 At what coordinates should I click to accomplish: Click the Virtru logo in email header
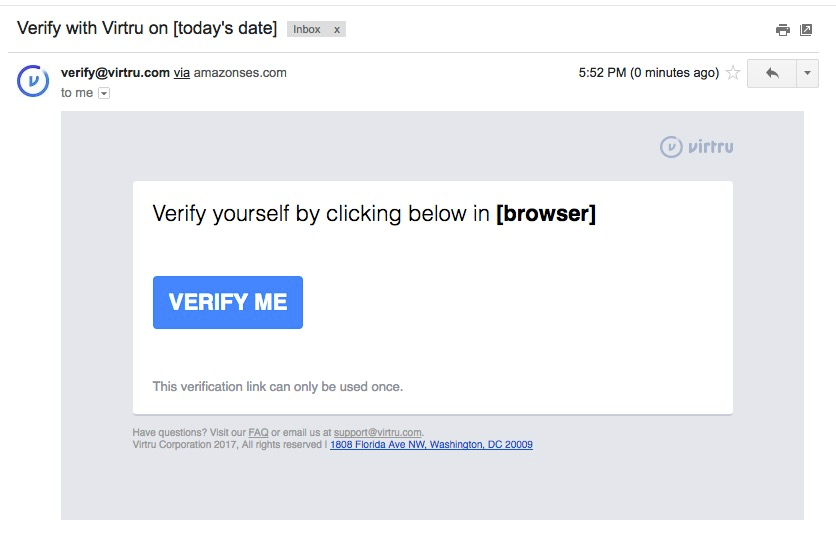pos(696,147)
